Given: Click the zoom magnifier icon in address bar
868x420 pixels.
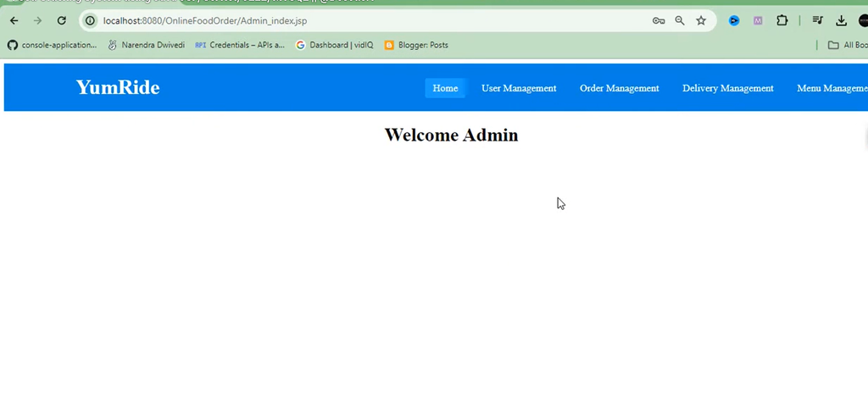Looking at the screenshot, I should tap(680, 20).
